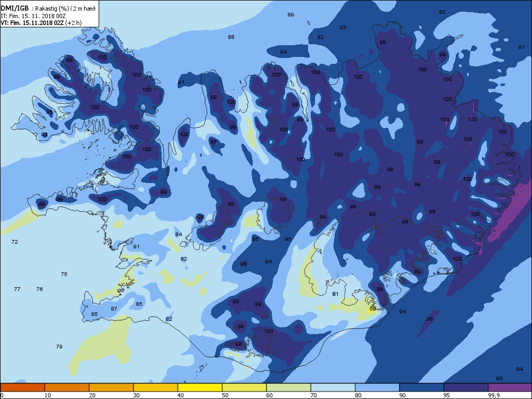Screen dimensions: 532x399
Task: Click the dark orange 0–10 legend swatch
Action: tap(22, 387)
